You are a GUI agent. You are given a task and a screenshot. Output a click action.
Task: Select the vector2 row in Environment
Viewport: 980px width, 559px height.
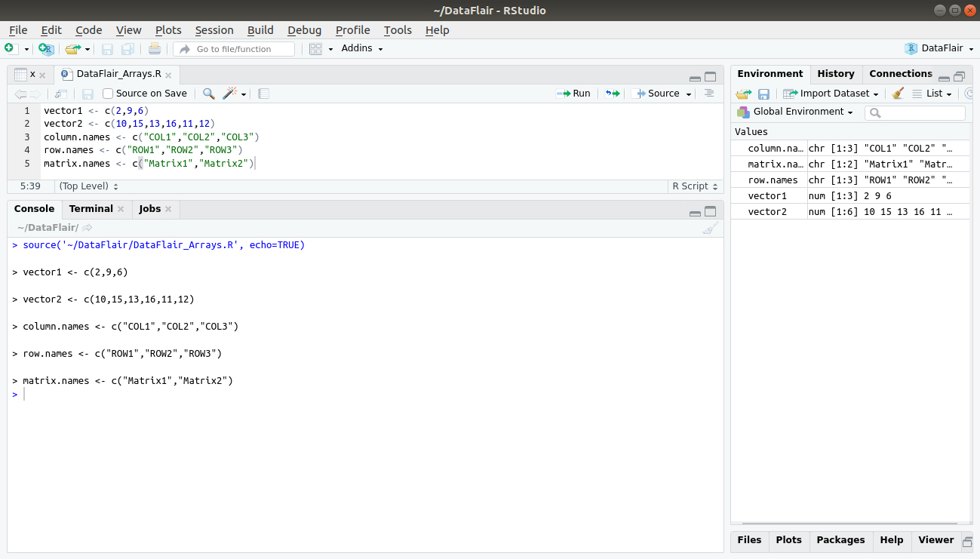[851, 212]
